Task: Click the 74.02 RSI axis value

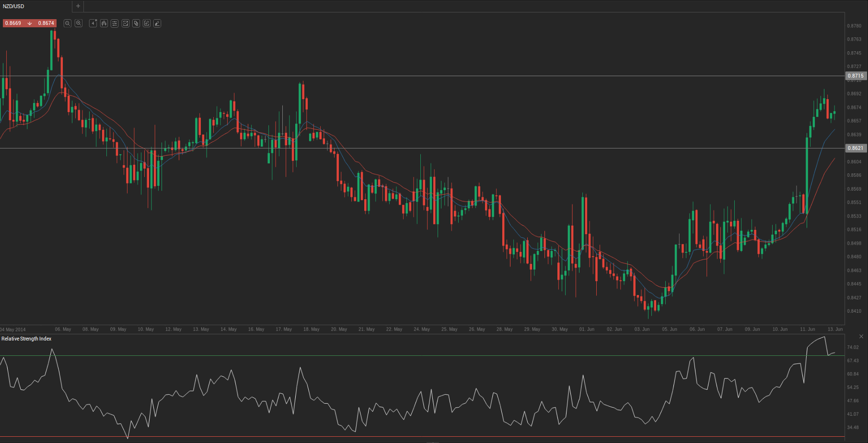Action: 853,347
